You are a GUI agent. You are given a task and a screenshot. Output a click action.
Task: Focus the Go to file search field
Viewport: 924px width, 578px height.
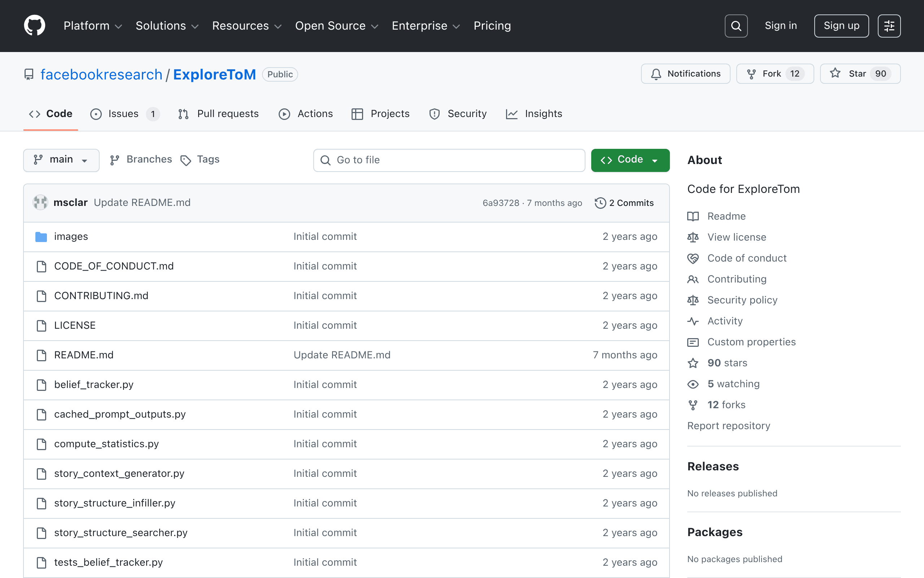pos(449,160)
